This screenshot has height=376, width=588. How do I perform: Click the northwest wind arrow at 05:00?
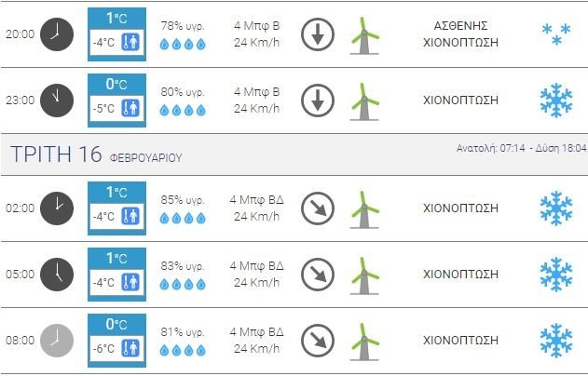pos(318,275)
